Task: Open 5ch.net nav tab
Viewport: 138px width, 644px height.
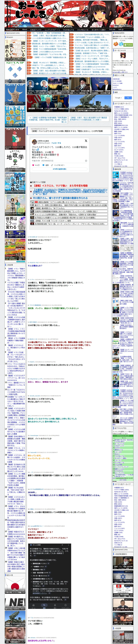Action: point(112,30)
